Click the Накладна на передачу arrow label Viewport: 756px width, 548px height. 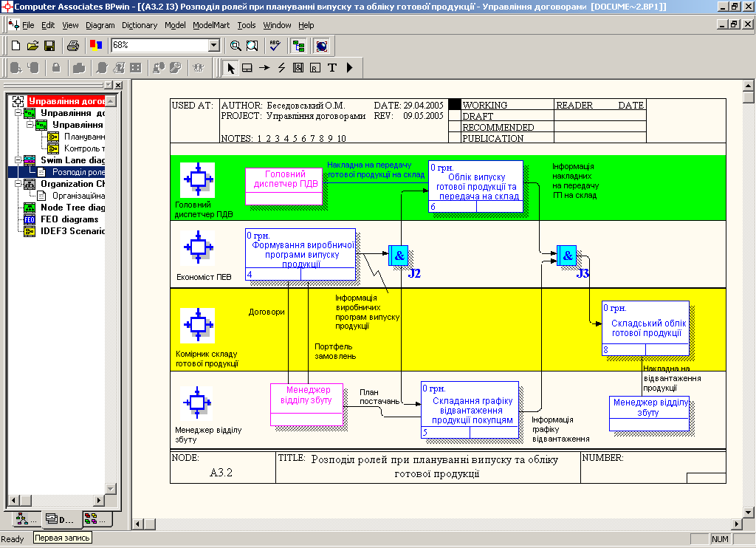tap(376, 170)
